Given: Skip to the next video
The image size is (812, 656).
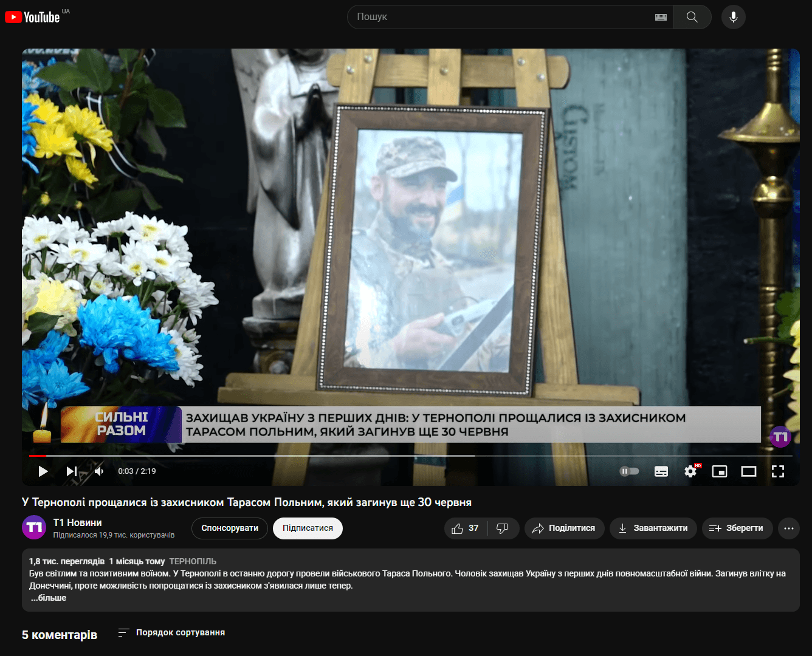Looking at the screenshot, I should (71, 471).
